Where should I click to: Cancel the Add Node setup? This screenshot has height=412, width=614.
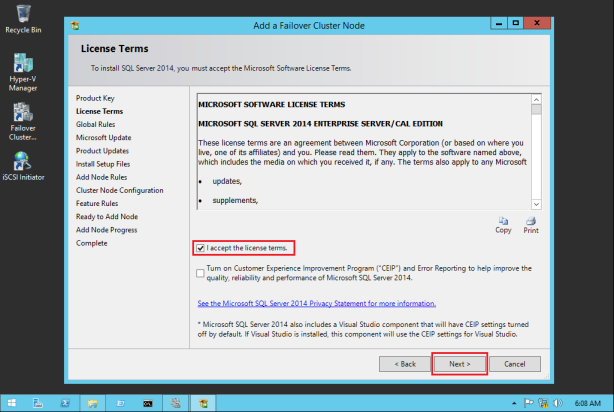[x=515, y=364]
